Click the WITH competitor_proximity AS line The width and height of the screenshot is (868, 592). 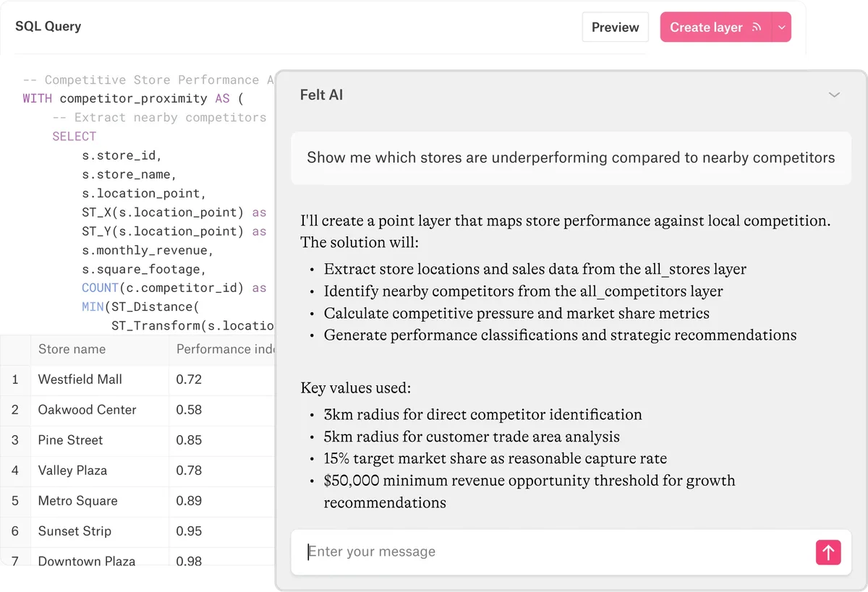pyautogui.click(x=133, y=98)
